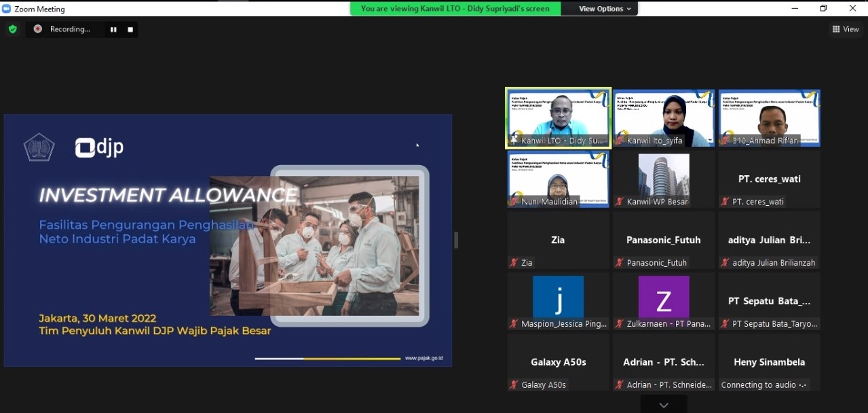
Task: Click pin icon on Kanwil LTO Didy tile
Action: [x=514, y=141]
